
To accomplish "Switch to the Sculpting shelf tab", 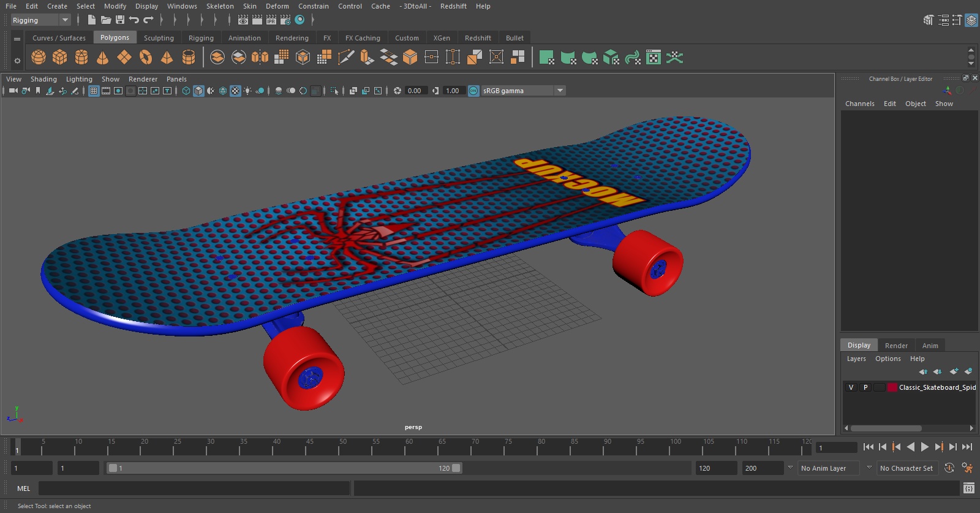I will click(159, 38).
